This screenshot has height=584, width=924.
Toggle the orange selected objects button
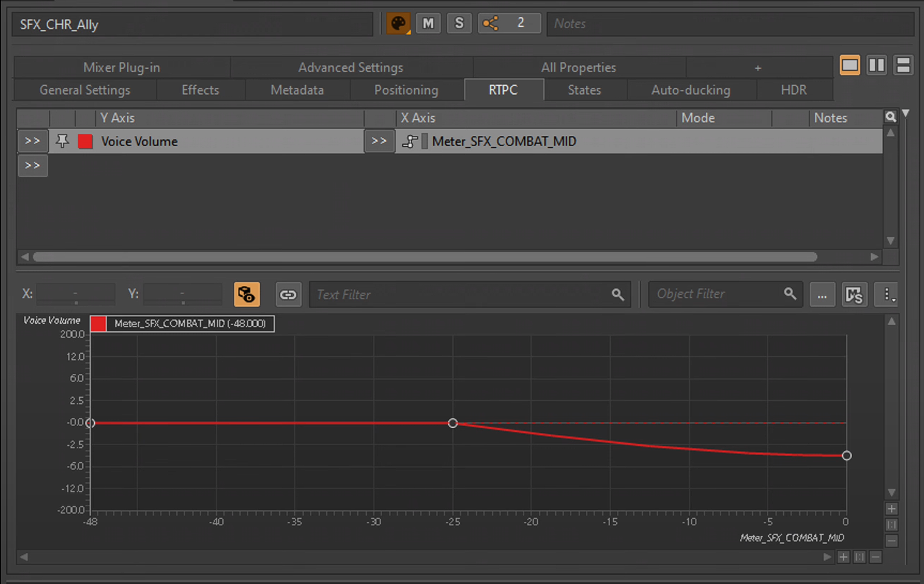coord(247,294)
